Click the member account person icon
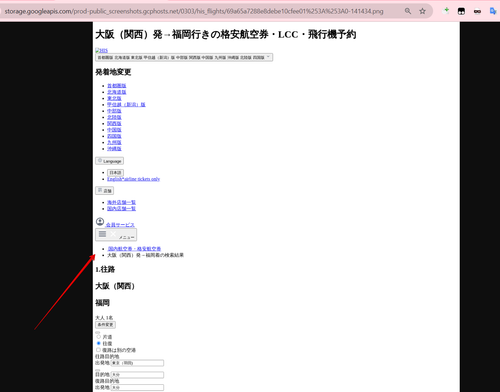 point(100,222)
